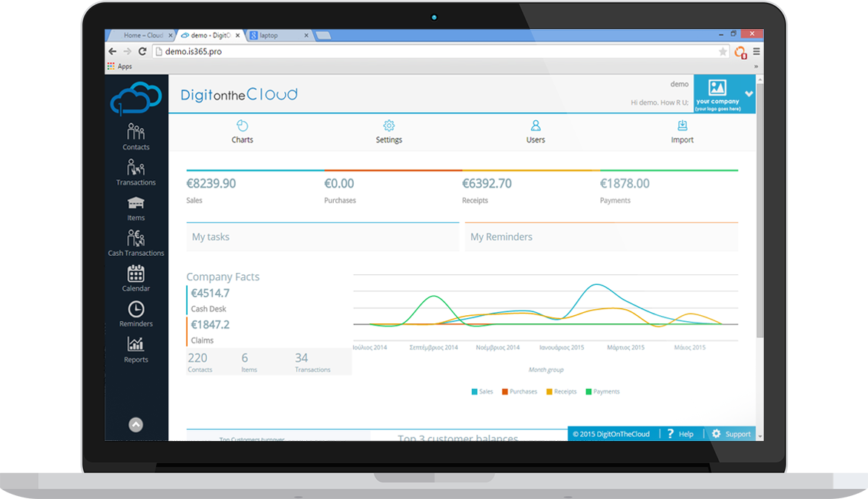Screen dimensions: 868x499
Task: Open the Contacts sidebar icon
Action: (136, 131)
